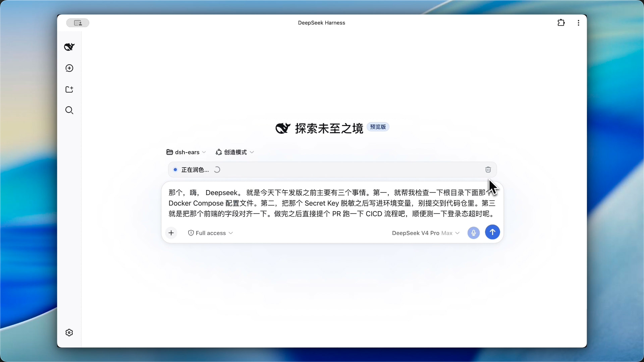Click into the message text input
This screenshot has width=644, height=362.
click(x=332, y=203)
